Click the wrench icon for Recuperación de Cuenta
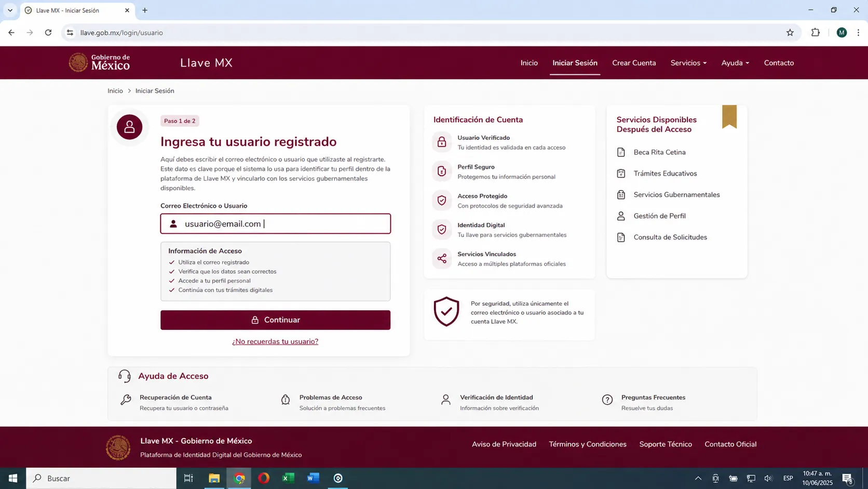Screen dimensions: 868x489 [126, 400]
